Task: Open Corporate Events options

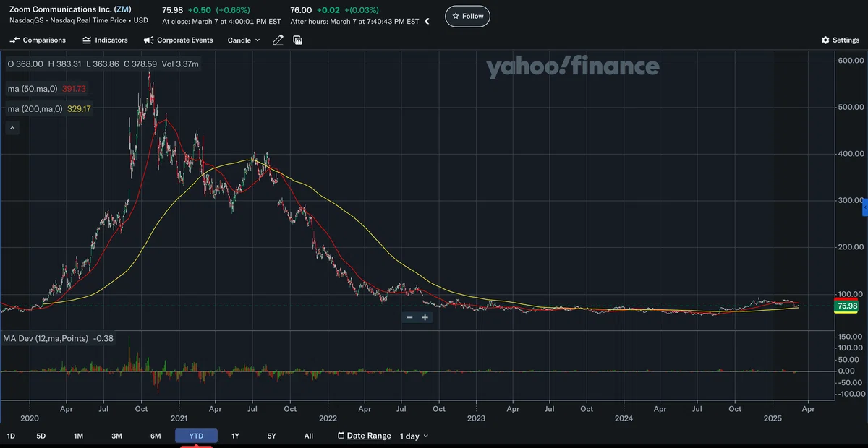Action: click(178, 40)
